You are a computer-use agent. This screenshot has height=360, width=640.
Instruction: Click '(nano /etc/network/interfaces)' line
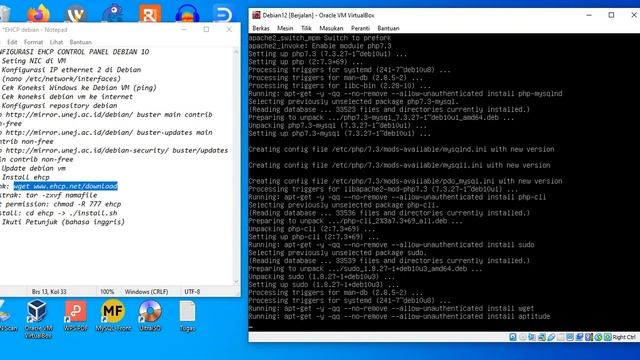point(61,79)
